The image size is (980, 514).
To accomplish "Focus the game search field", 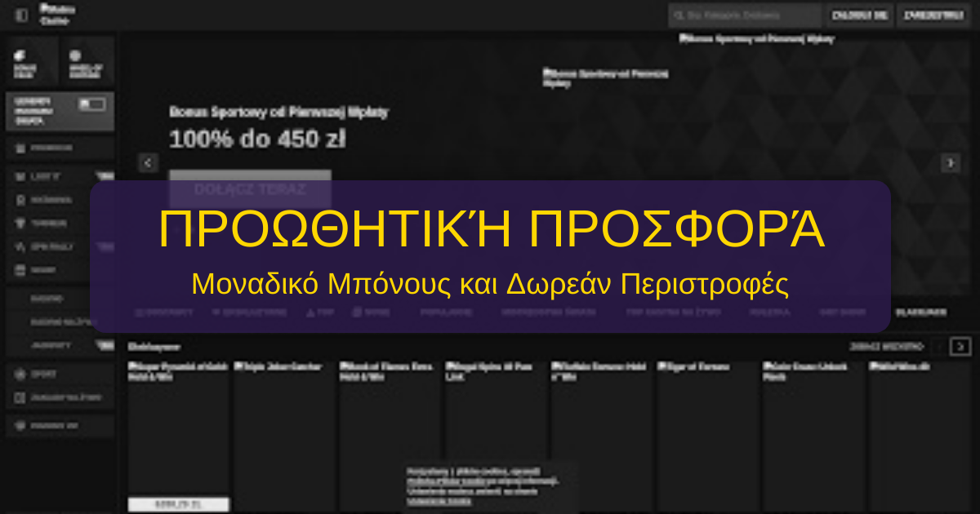I will coord(745,15).
